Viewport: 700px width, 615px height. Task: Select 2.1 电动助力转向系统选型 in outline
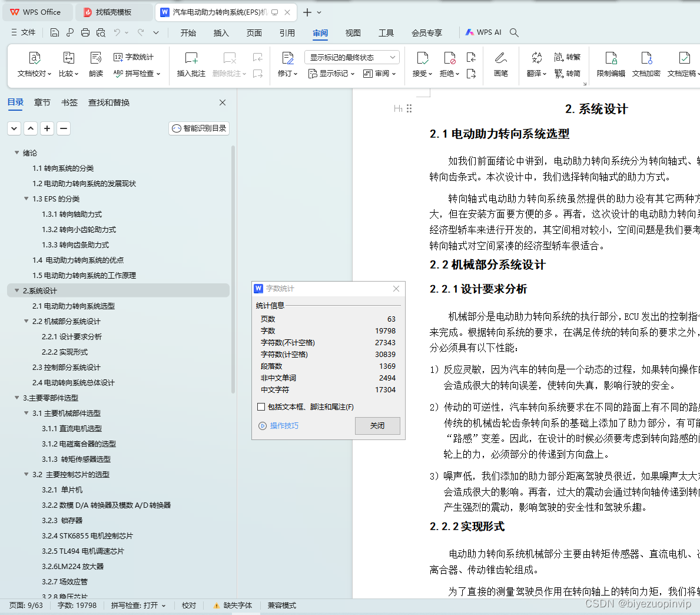[x=73, y=306]
